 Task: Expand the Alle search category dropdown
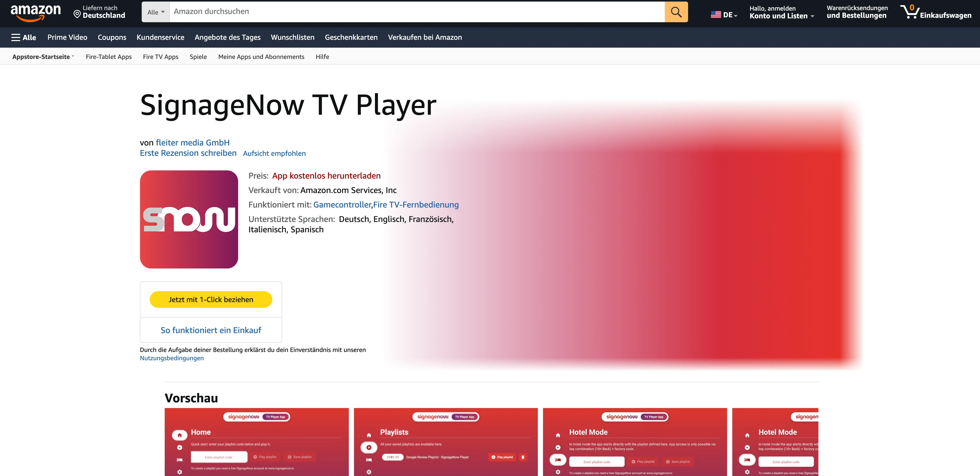pos(156,12)
